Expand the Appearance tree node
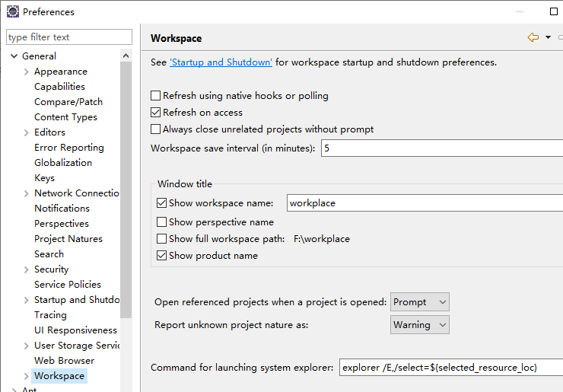 coord(27,72)
